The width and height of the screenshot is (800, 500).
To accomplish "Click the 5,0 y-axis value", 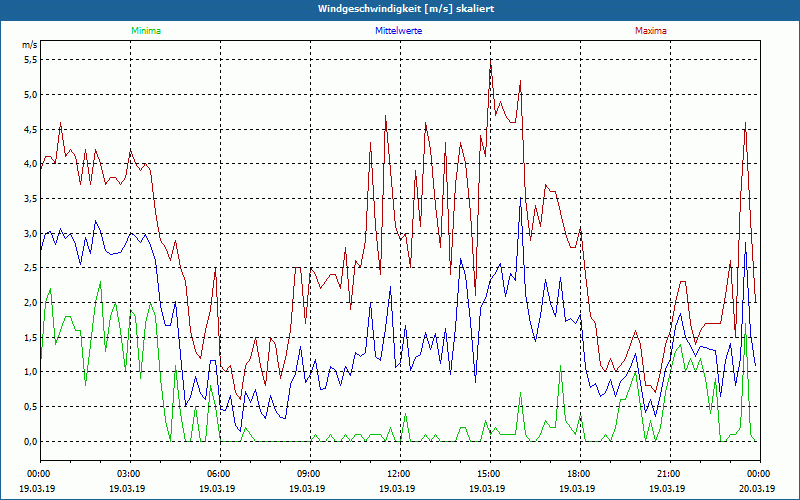I will coord(30,94).
